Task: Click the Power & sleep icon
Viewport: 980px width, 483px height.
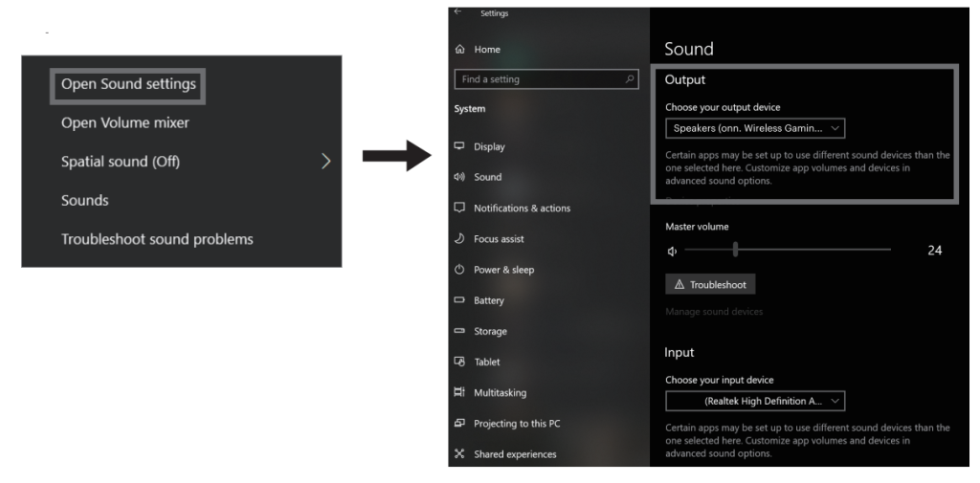Action: tap(459, 270)
